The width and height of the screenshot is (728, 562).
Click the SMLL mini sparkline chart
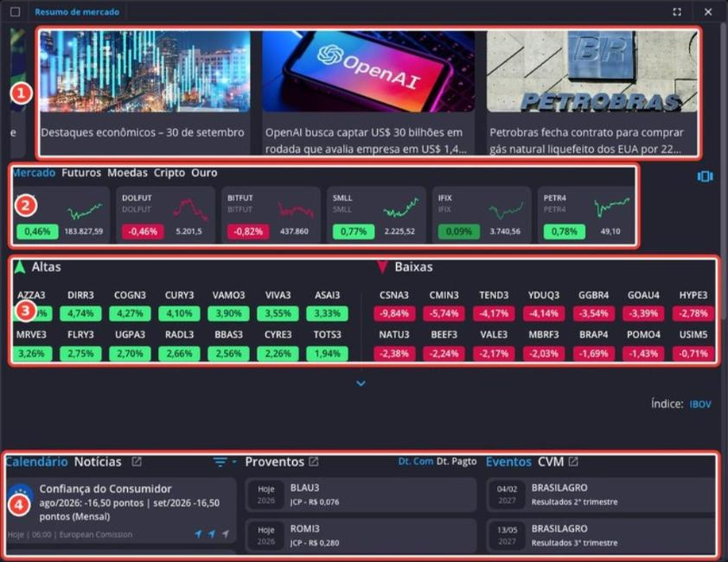tap(401, 208)
